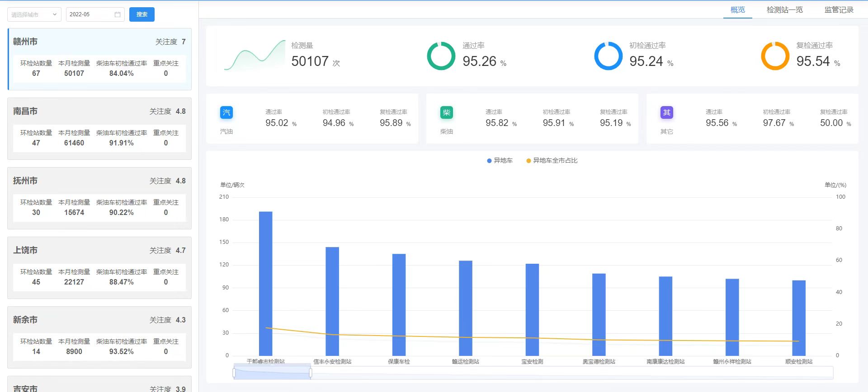
Task: Click 抚州市 柴油车初检通过率 90.22%
Action: click(122, 212)
